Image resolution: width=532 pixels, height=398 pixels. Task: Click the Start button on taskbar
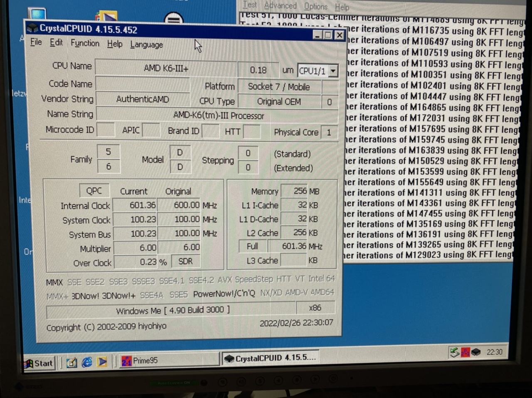tap(39, 363)
